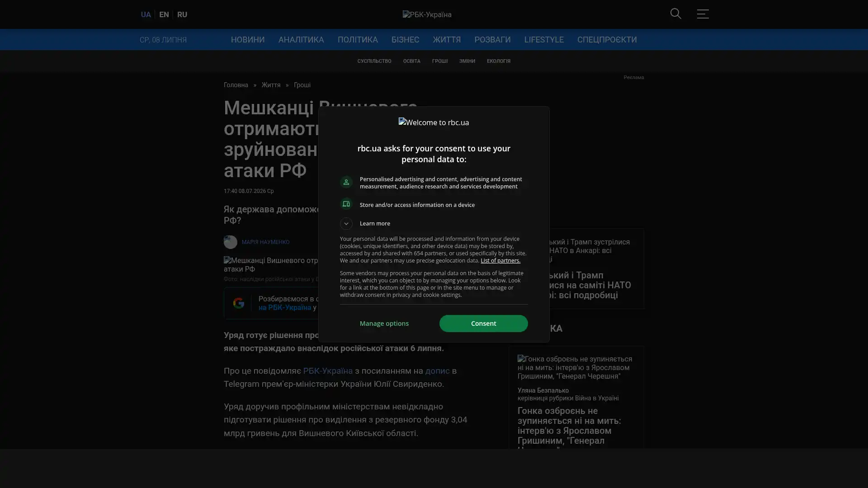Expand the Learn more chevron

(x=346, y=224)
